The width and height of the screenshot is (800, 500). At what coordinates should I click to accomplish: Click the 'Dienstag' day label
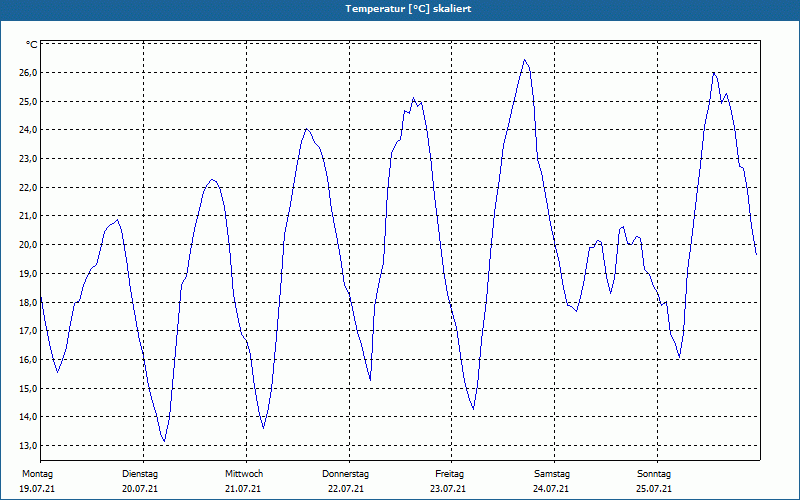(x=140, y=474)
